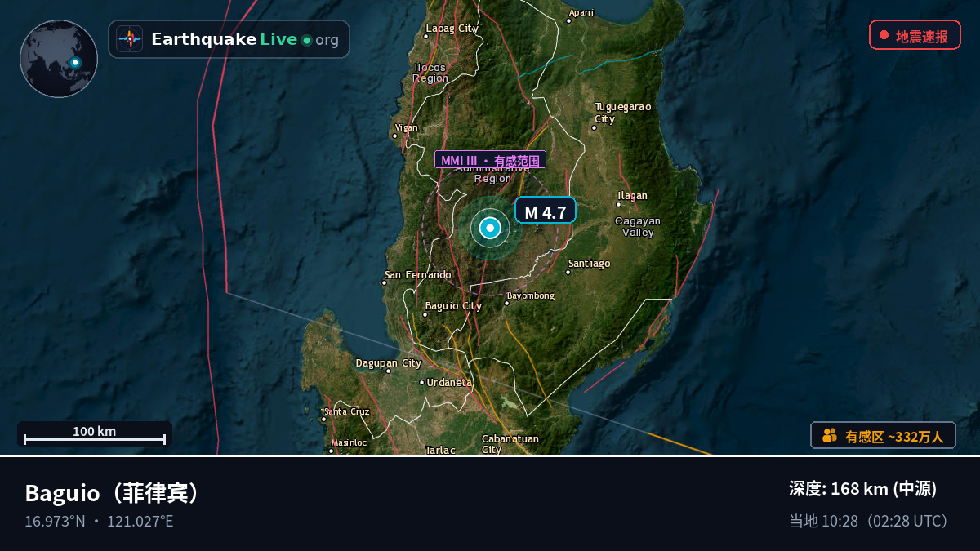Click the Vigan city marker

(395, 136)
